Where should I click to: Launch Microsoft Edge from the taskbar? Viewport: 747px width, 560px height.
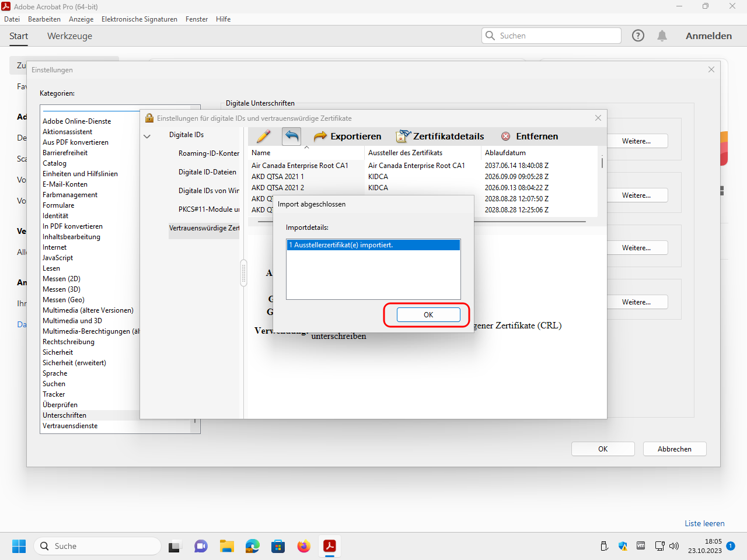(252, 546)
